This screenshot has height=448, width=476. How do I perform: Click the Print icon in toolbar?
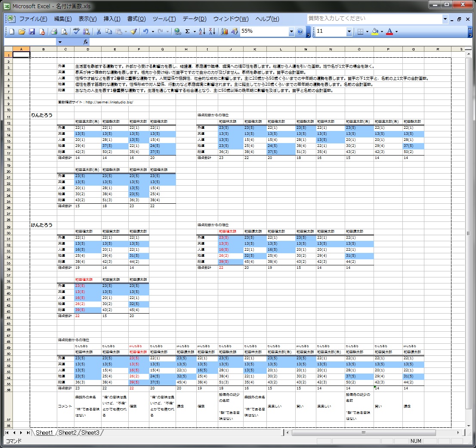54,31
